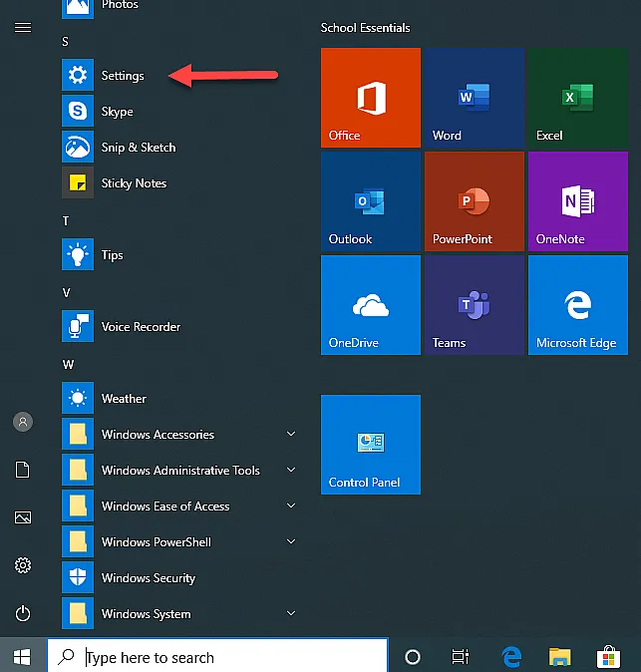This screenshot has height=672, width=641.
Task: Open File Explorer from the taskbar
Action: 559,657
